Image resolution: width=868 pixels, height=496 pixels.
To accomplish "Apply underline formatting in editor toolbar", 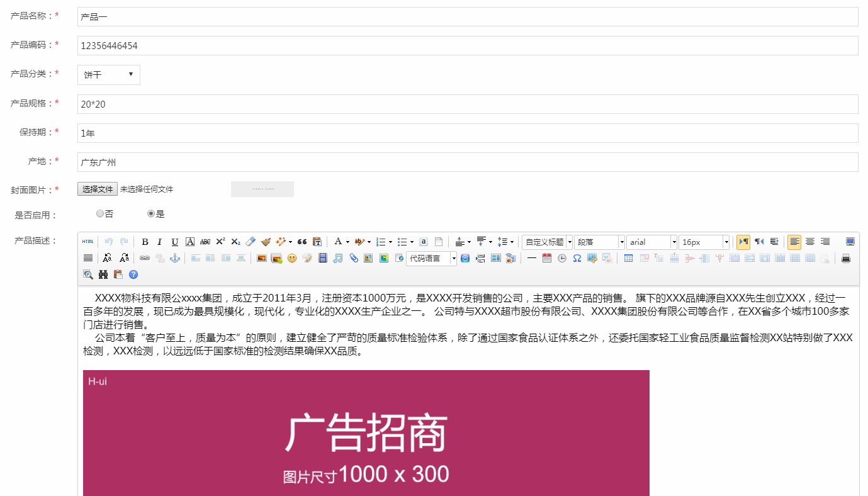I will [x=175, y=242].
